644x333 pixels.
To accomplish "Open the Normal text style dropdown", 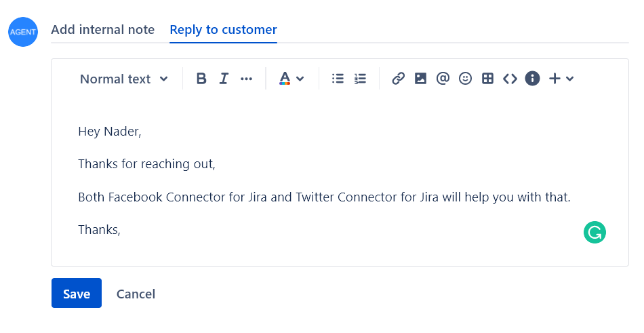I will [123, 79].
